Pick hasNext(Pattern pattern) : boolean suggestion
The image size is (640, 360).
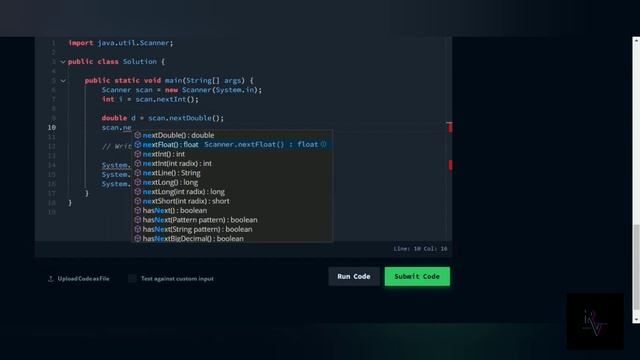pos(232,220)
